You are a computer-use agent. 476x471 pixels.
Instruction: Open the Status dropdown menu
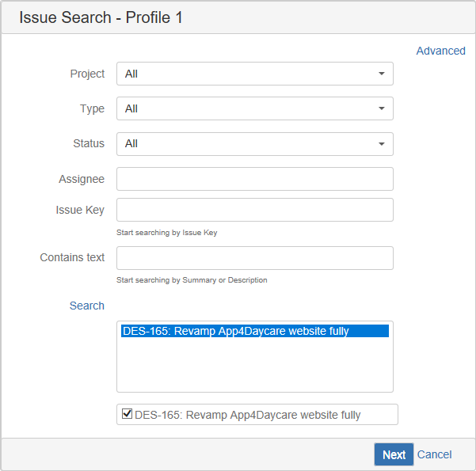[x=255, y=144]
